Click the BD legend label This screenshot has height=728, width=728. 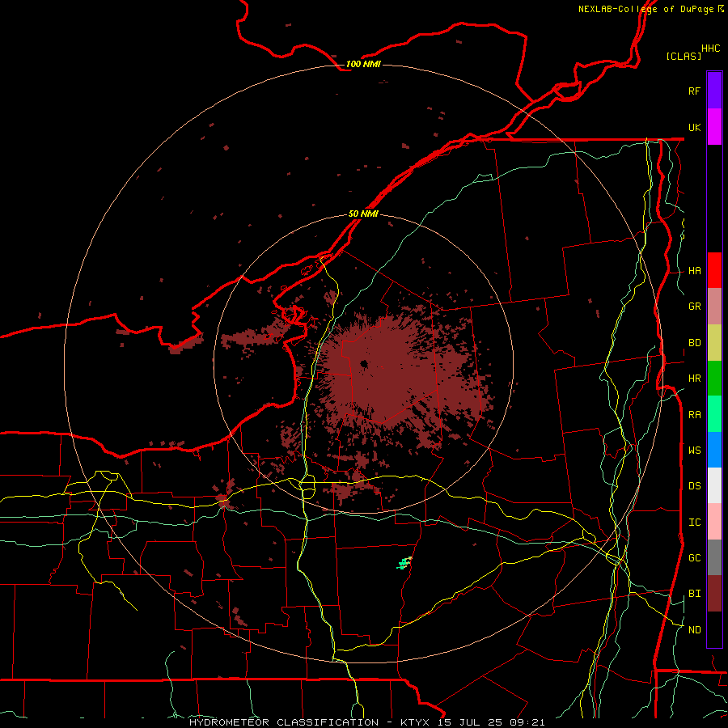click(x=694, y=343)
